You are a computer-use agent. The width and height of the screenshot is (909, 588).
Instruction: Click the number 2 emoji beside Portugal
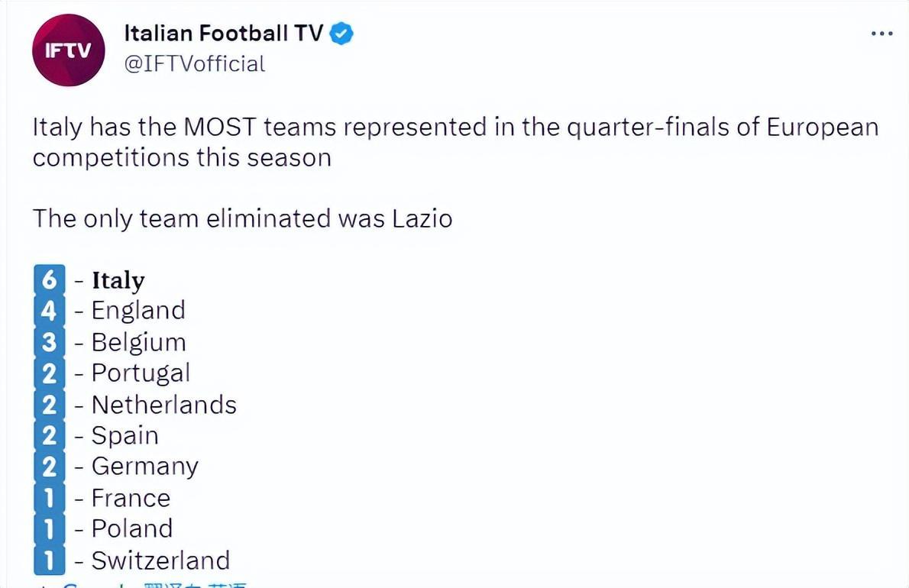pyautogui.click(x=49, y=373)
